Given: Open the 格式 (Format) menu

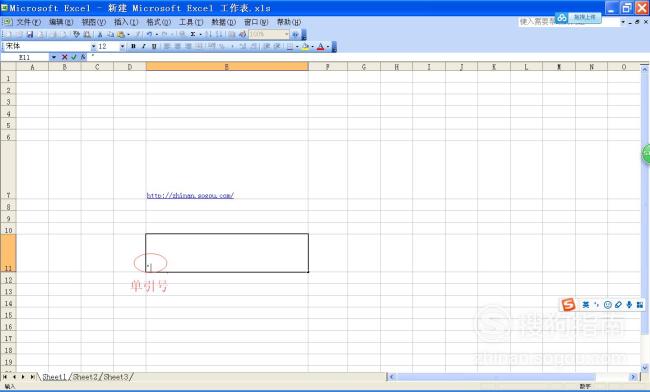Looking at the screenshot, I should pyautogui.click(x=159, y=22).
